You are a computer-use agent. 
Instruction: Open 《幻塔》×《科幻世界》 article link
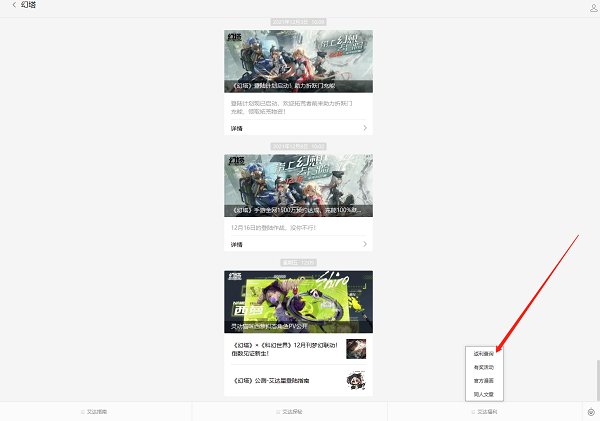pos(285,349)
